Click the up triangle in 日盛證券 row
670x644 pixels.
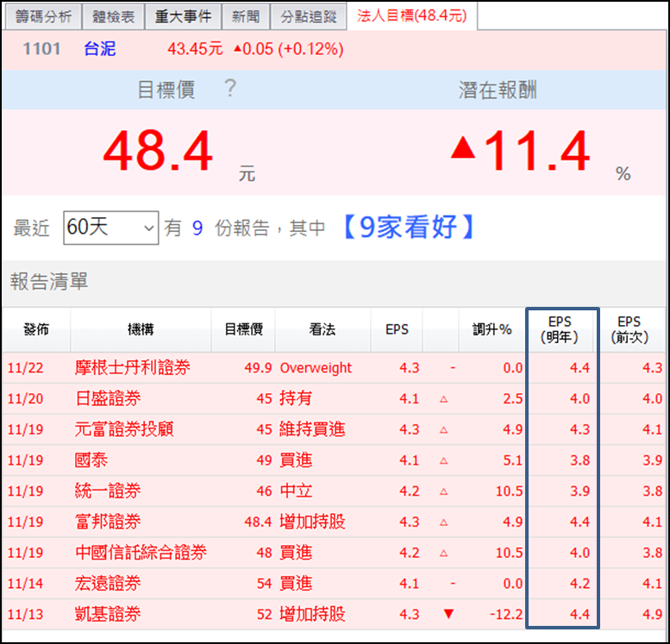click(443, 399)
